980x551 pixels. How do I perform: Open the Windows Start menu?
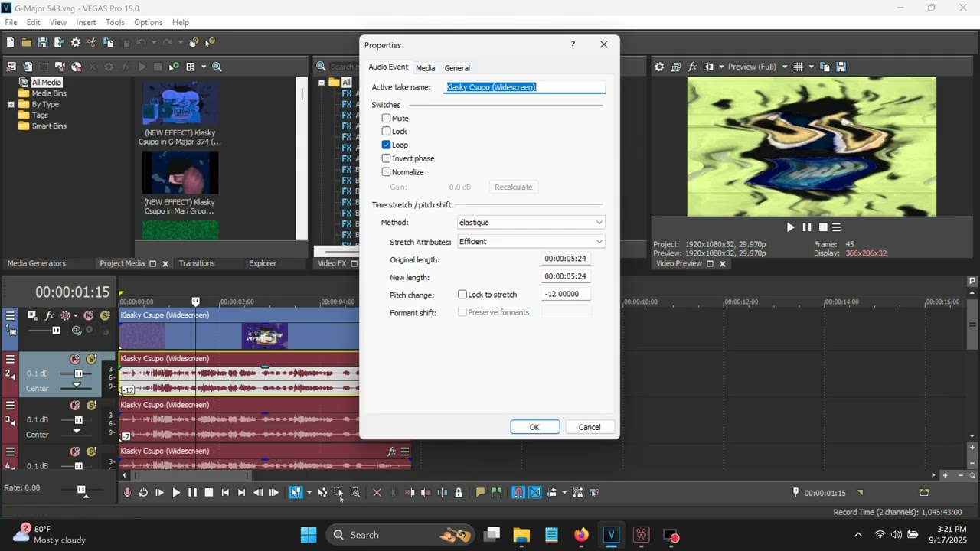pyautogui.click(x=309, y=535)
